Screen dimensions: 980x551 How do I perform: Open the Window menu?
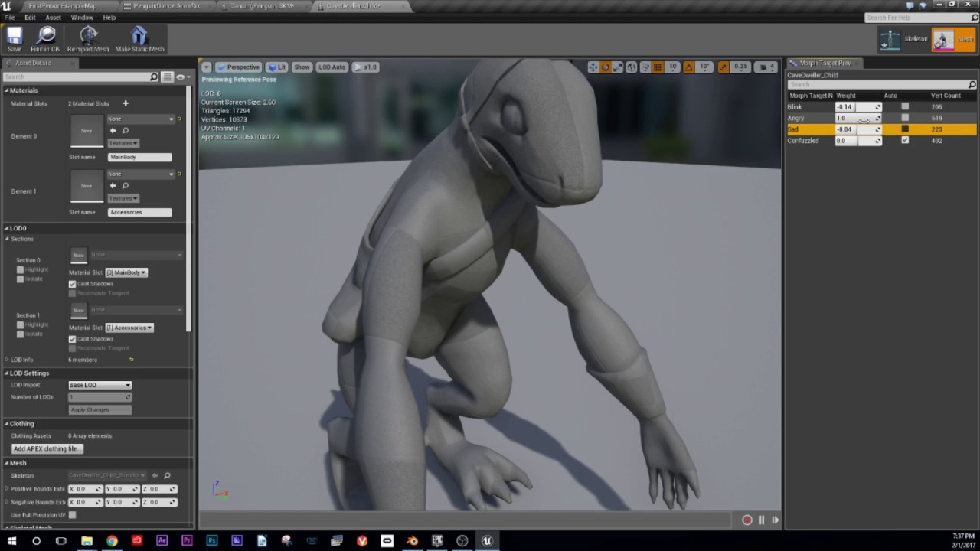pos(82,17)
